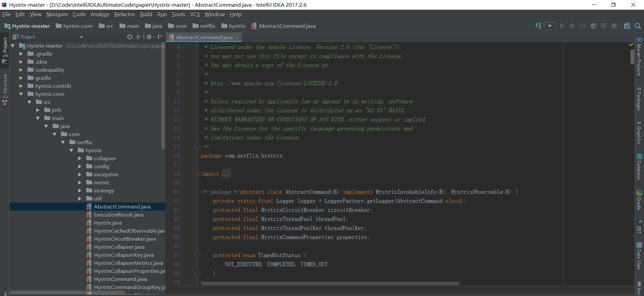Image resolution: width=644 pixels, height=296 pixels.
Task: Open the run configuration dropdown
Action: (x=550, y=26)
